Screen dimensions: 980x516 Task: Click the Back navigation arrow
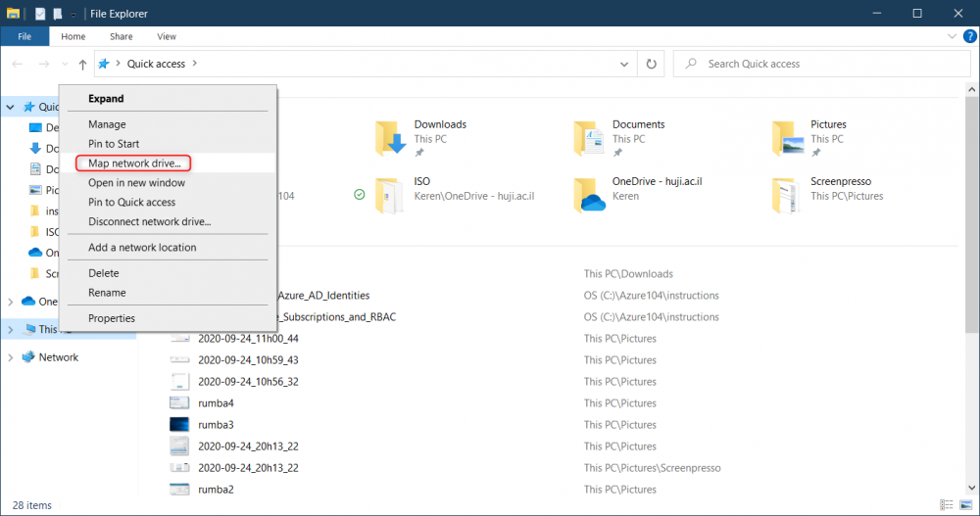coord(18,64)
